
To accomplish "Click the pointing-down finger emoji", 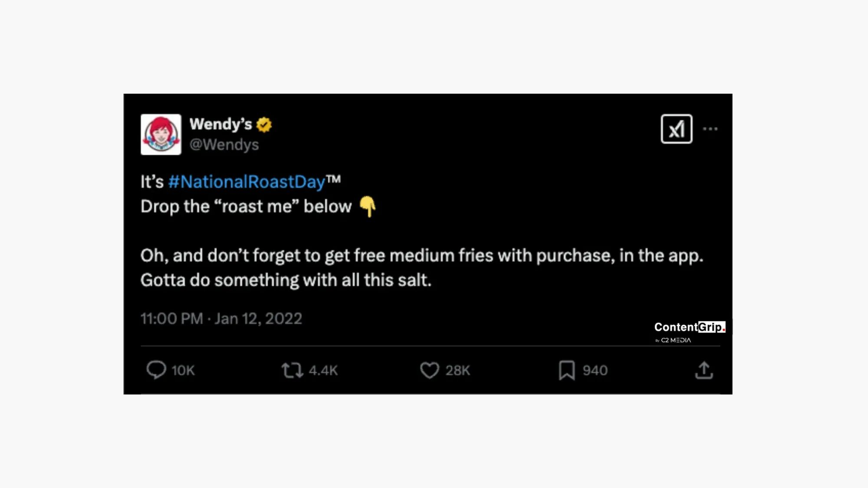I will coord(368,207).
